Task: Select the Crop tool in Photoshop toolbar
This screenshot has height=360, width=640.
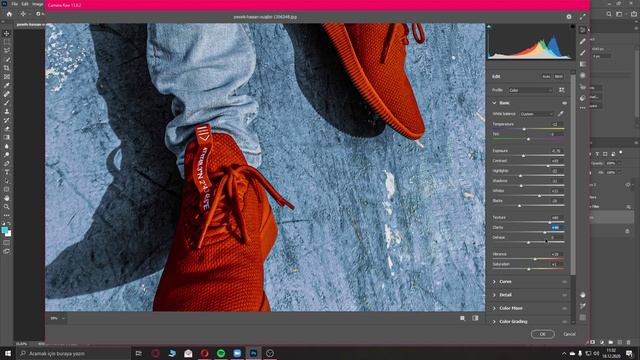Action: point(7,68)
